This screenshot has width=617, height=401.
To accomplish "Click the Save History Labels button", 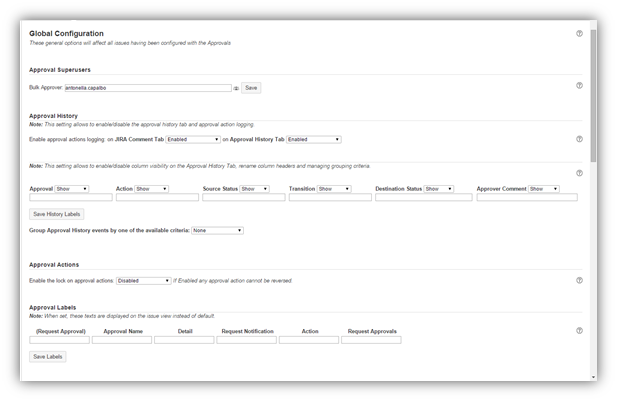I will [57, 214].
